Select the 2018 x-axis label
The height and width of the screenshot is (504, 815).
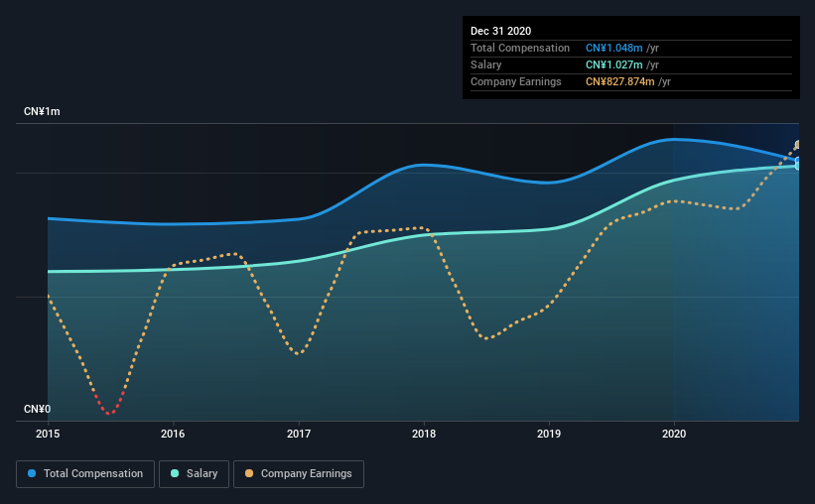tap(424, 434)
